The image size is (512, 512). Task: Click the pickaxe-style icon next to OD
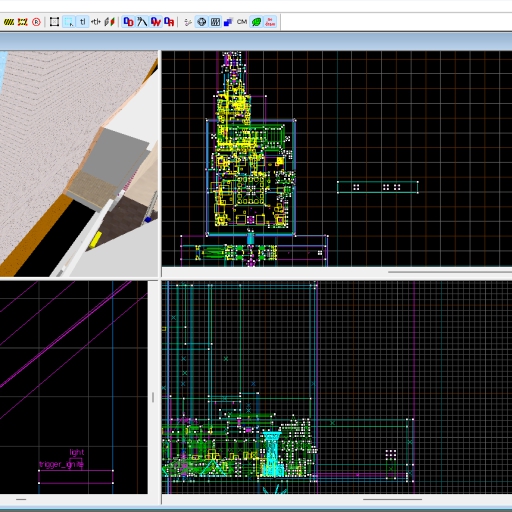[142, 22]
